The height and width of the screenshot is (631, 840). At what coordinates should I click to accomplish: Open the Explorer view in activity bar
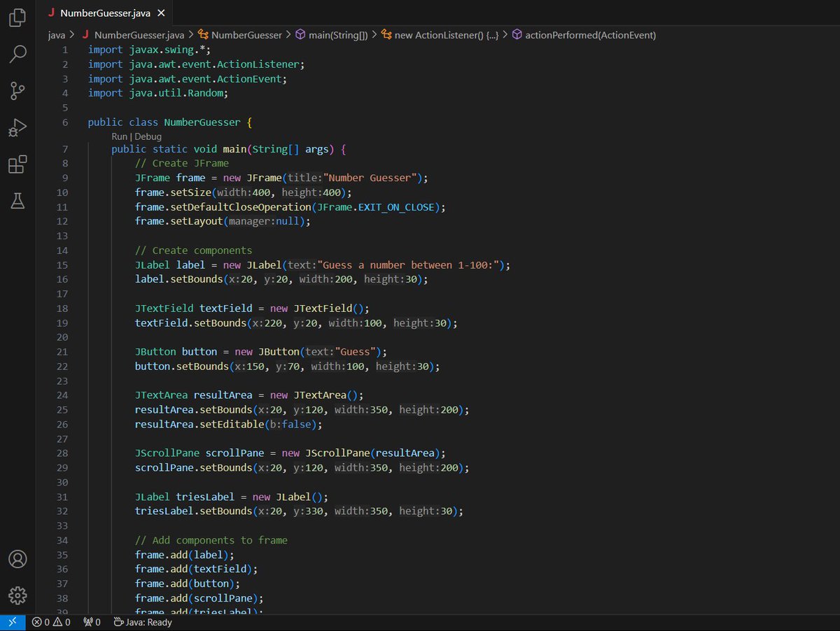[17, 18]
